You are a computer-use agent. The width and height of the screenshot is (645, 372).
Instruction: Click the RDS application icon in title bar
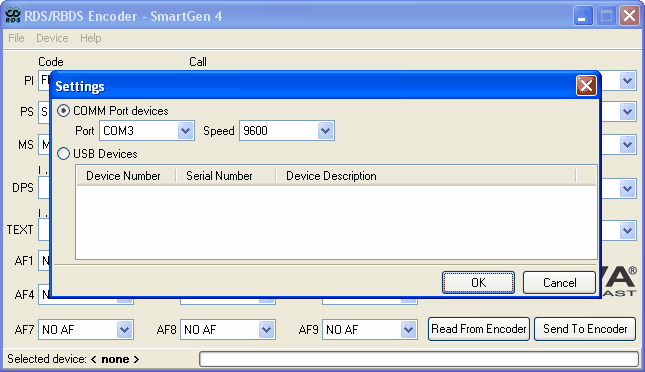click(13, 16)
